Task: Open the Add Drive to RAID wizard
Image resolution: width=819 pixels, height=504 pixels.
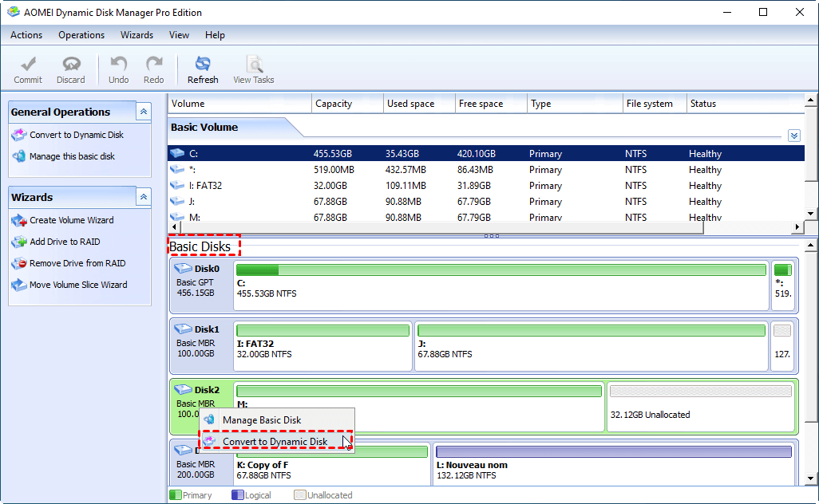Action: click(x=65, y=242)
